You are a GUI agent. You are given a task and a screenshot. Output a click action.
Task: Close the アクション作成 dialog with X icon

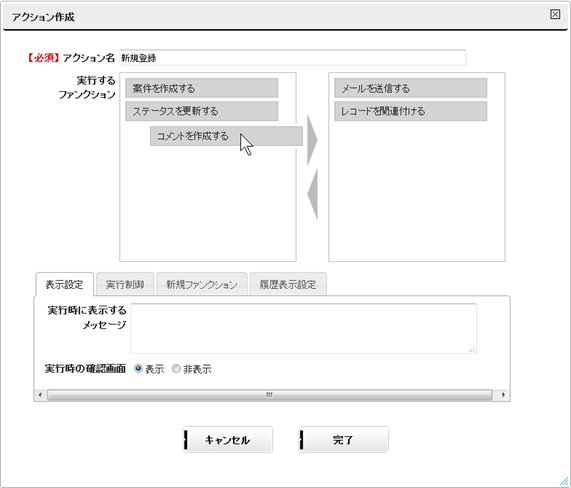tap(555, 14)
